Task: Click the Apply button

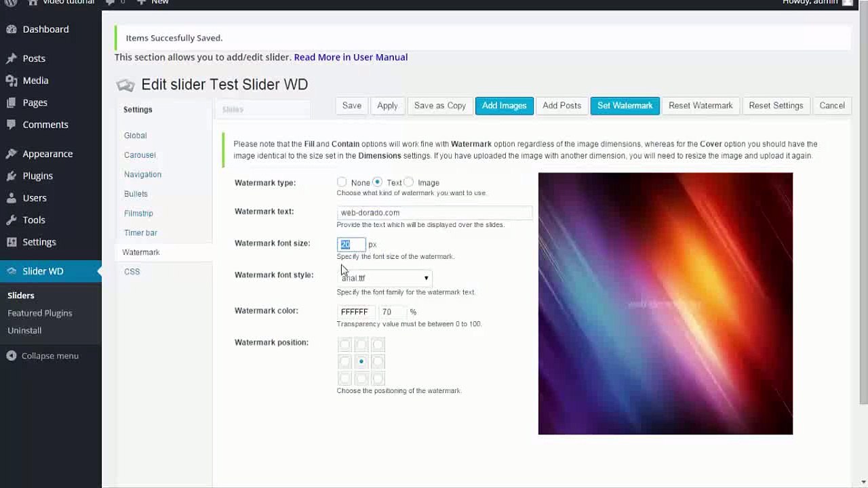Action: point(387,106)
